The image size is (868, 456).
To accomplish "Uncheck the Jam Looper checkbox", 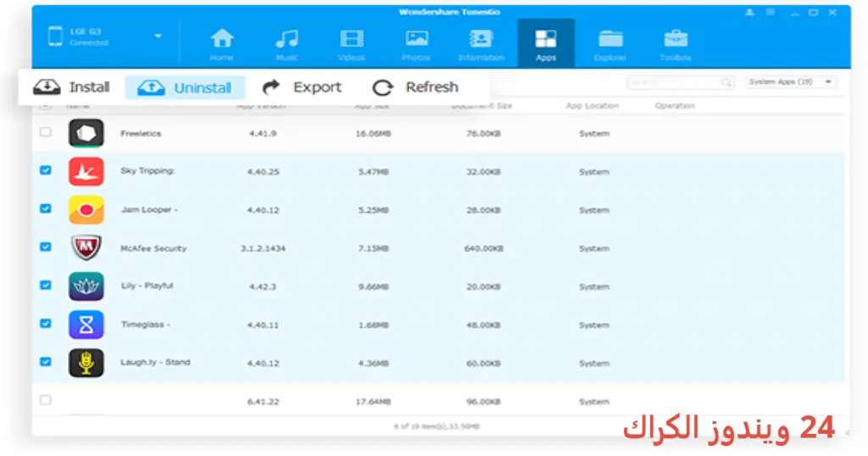I will pyautogui.click(x=46, y=208).
